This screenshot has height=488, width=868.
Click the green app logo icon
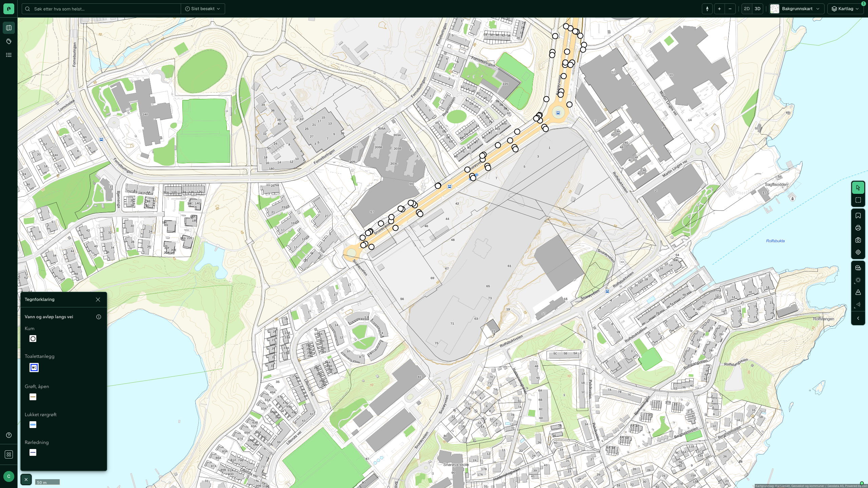[x=9, y=9]
